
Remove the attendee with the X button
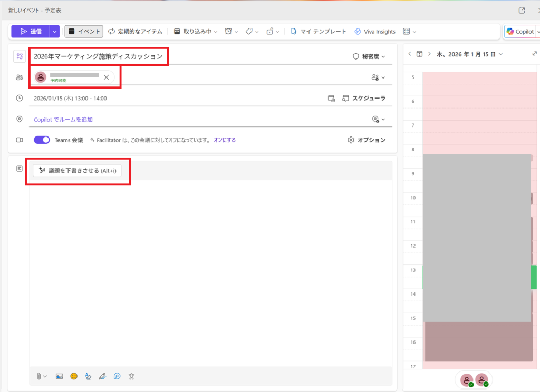coord(106,77)
